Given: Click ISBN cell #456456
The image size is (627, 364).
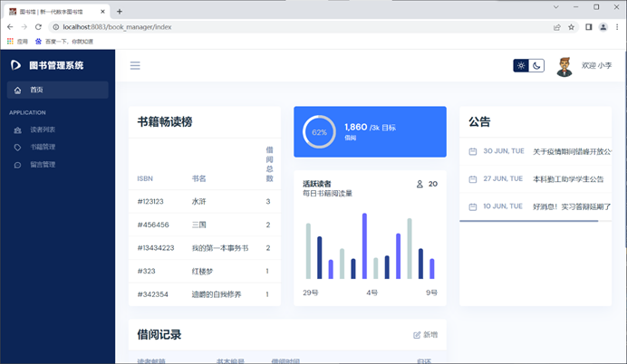Looking at the screenshot, I should 153,225.
